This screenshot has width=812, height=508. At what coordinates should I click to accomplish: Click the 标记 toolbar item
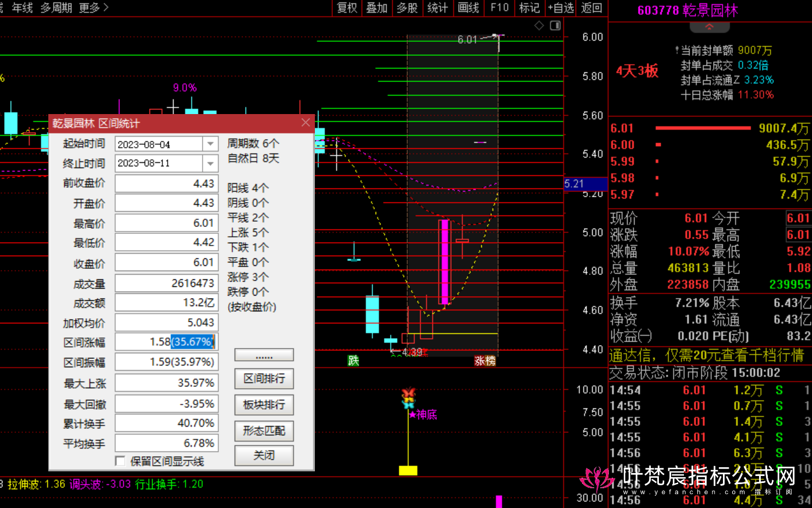530,8
